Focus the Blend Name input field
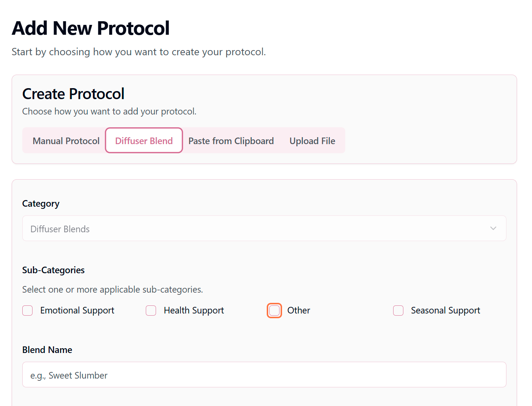Image resolution: width=532 pixels, height=406 pixels. click(x=264, y=375)
